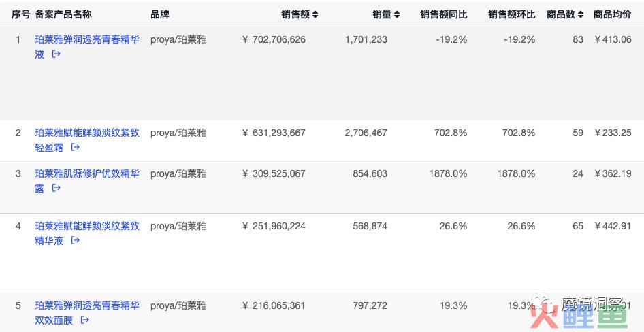Open product 珀莱雅弹润透亮青春精华液

pos(87,39)
